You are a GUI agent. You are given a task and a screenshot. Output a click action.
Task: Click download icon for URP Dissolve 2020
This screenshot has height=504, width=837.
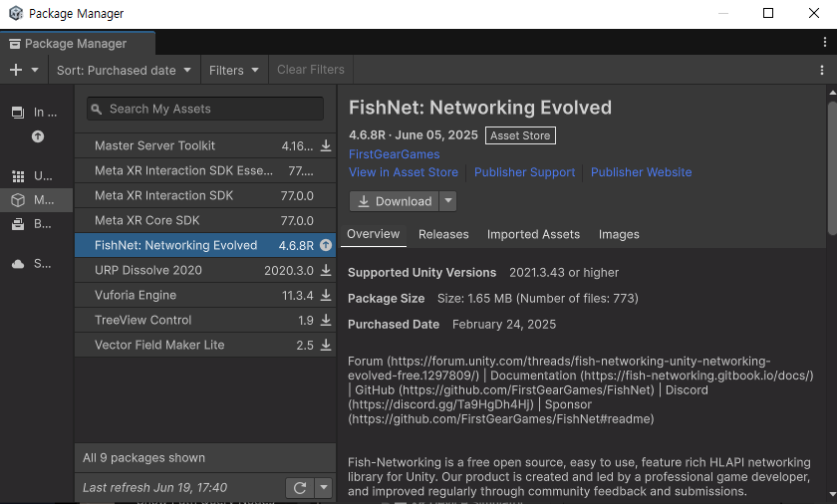[x=326, y=270]
